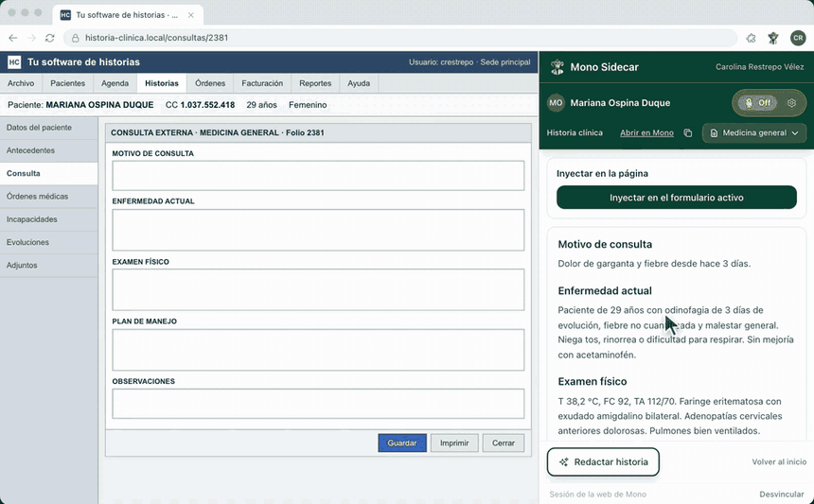814x504 pixels.
Task: Click Inyectar en el formulario activo
Action: coord(677,198)
